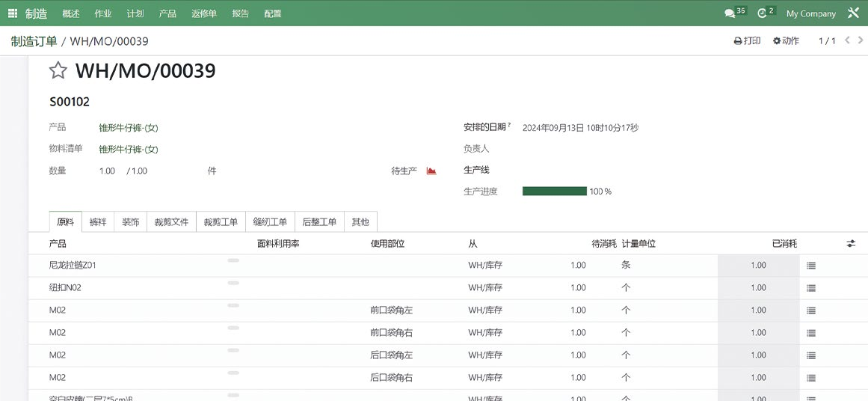Click the 制造 app title

36,13
